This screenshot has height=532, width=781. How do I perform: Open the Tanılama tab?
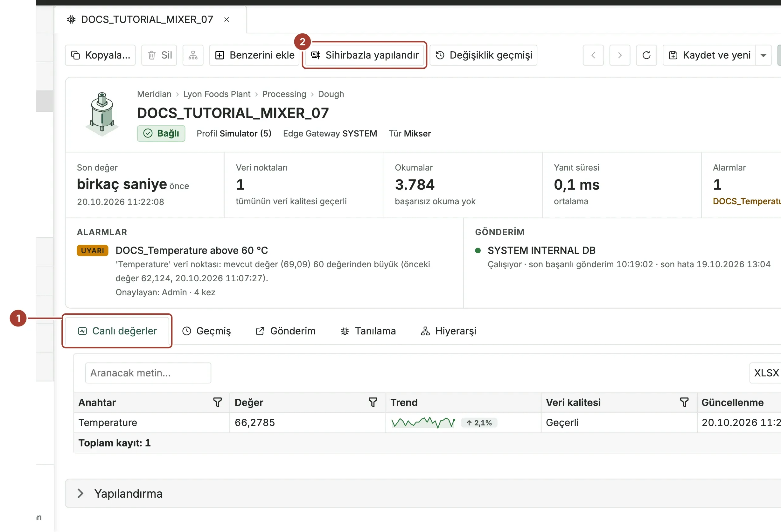coord(368,331)
